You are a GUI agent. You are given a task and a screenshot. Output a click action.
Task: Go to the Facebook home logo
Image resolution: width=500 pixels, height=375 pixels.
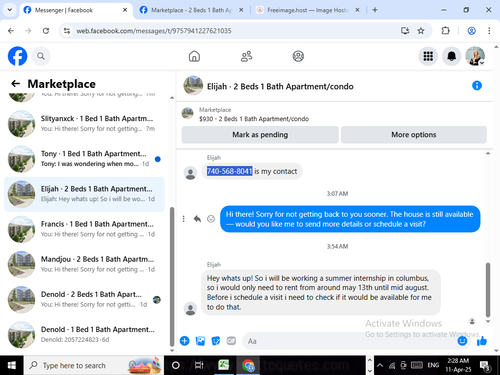pos(17,56)
